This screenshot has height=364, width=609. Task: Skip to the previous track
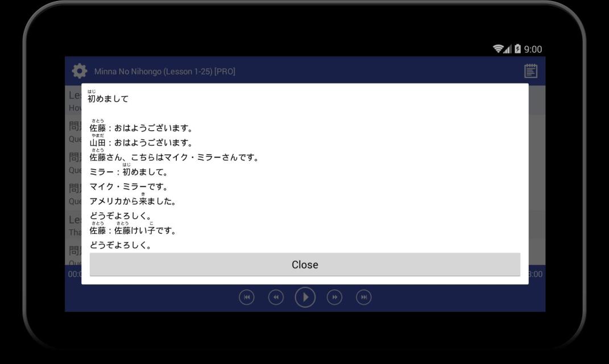[247, 297]
